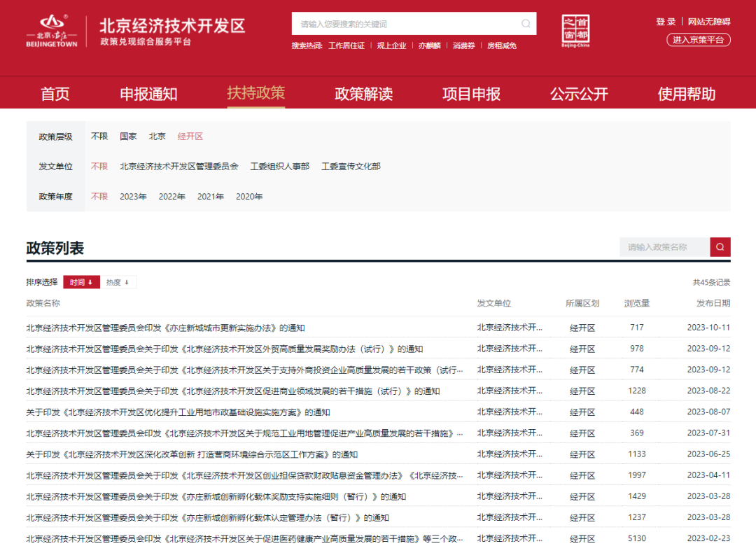
Task: Open the 网站无障碍 accessibility link
Action: click(x=708, y=22)
